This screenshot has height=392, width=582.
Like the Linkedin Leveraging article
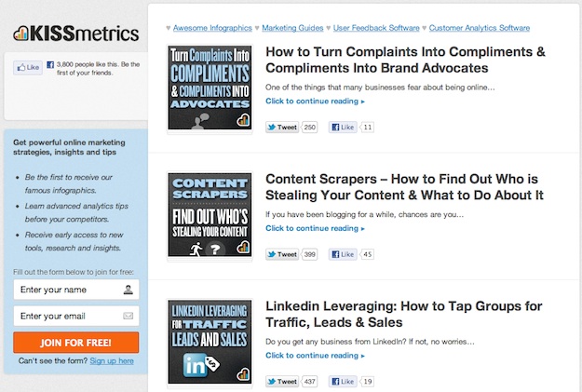click(344, 381)
